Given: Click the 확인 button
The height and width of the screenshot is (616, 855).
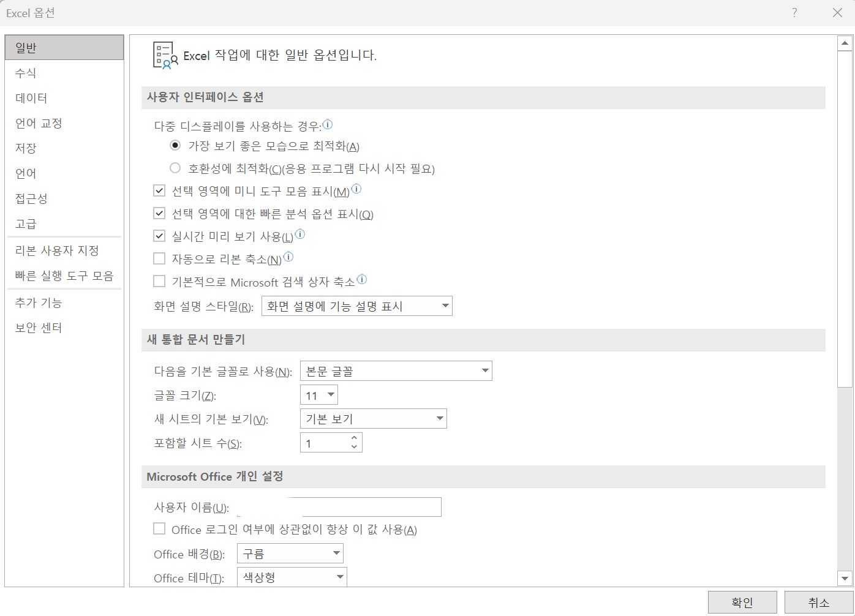Looking at the screenshot, I should (742, 603).
